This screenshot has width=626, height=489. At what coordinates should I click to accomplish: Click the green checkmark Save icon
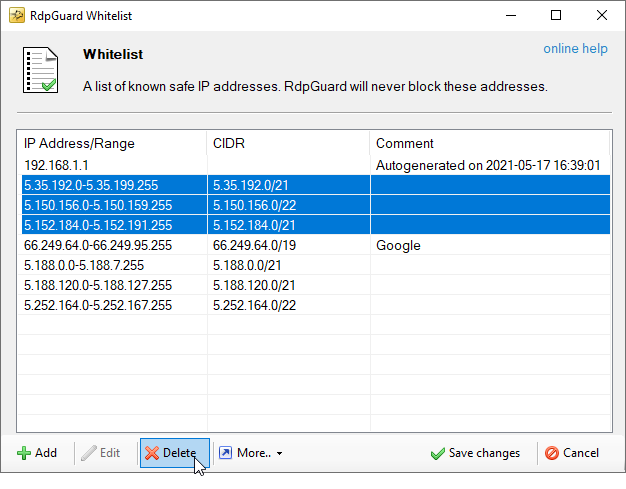438,453
